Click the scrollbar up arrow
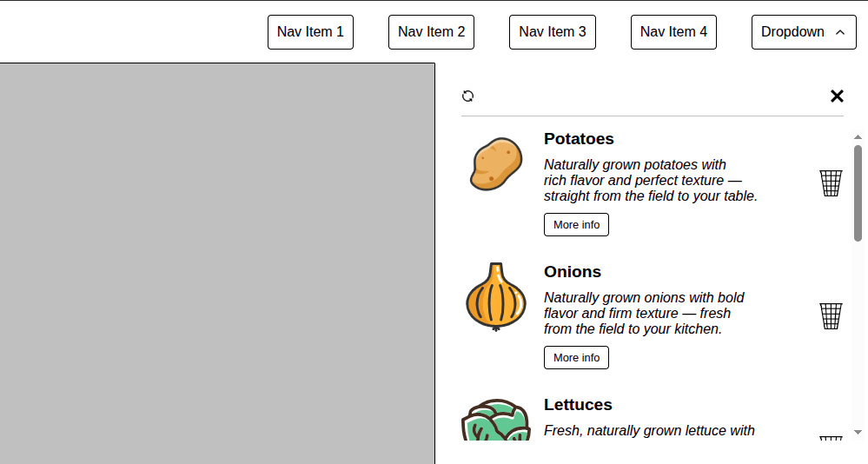 point(858,136)
